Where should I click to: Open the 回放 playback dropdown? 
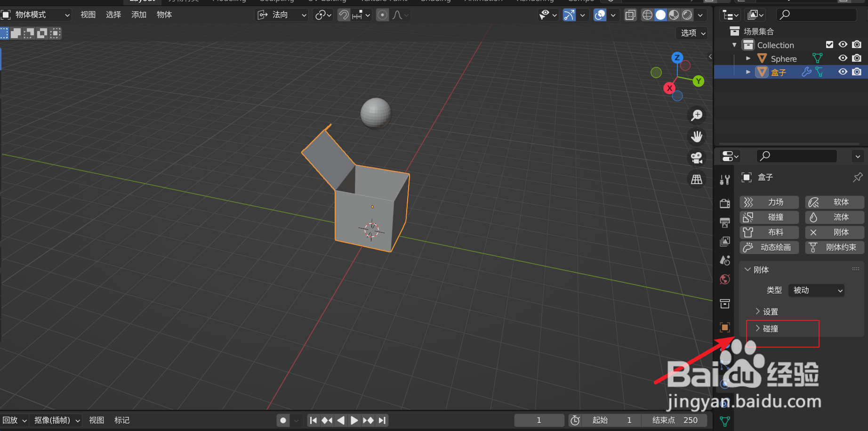[x=15, y=420]
